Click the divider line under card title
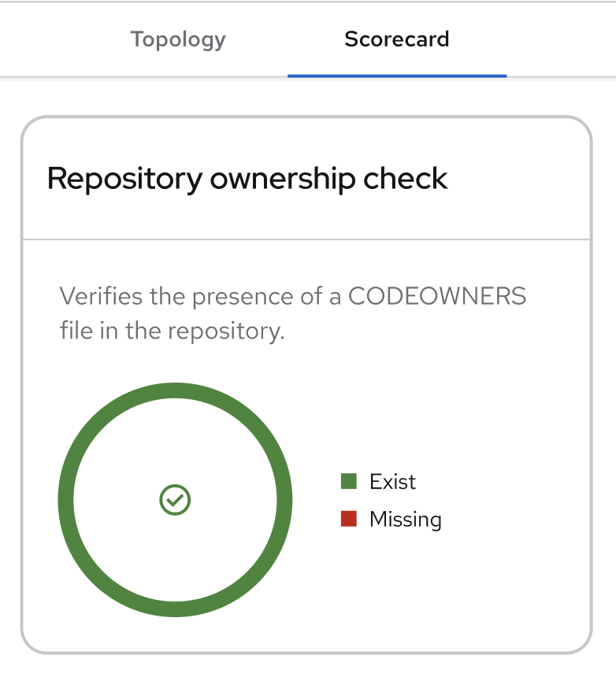The image size is (616, 677). (306, 239)
